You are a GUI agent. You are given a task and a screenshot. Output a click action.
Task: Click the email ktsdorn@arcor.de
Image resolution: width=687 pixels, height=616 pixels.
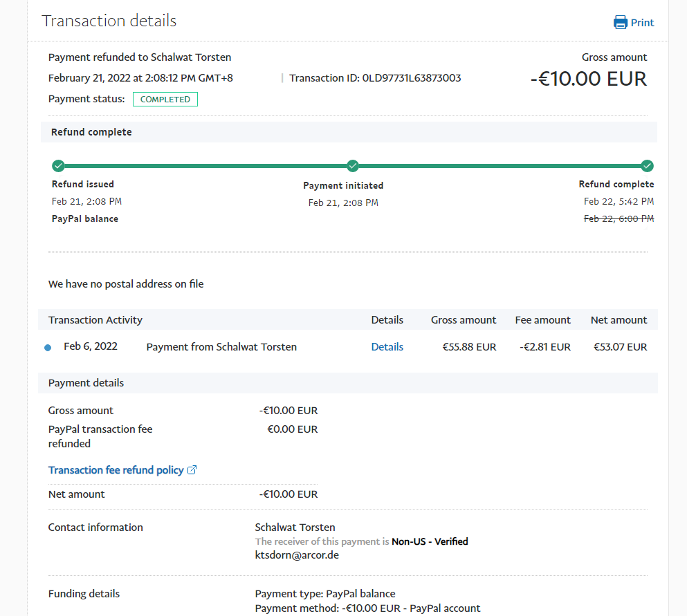coord(297,555)
